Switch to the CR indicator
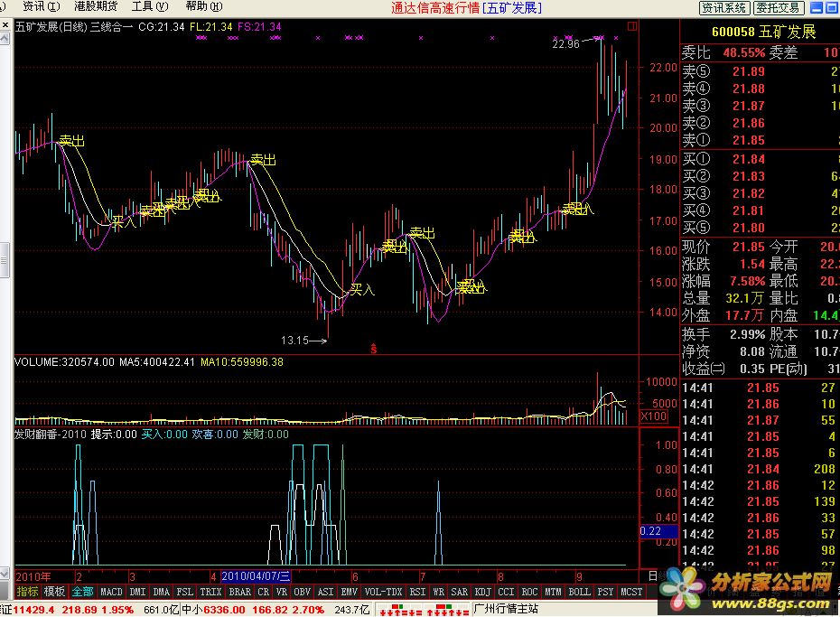 (263, 592)
